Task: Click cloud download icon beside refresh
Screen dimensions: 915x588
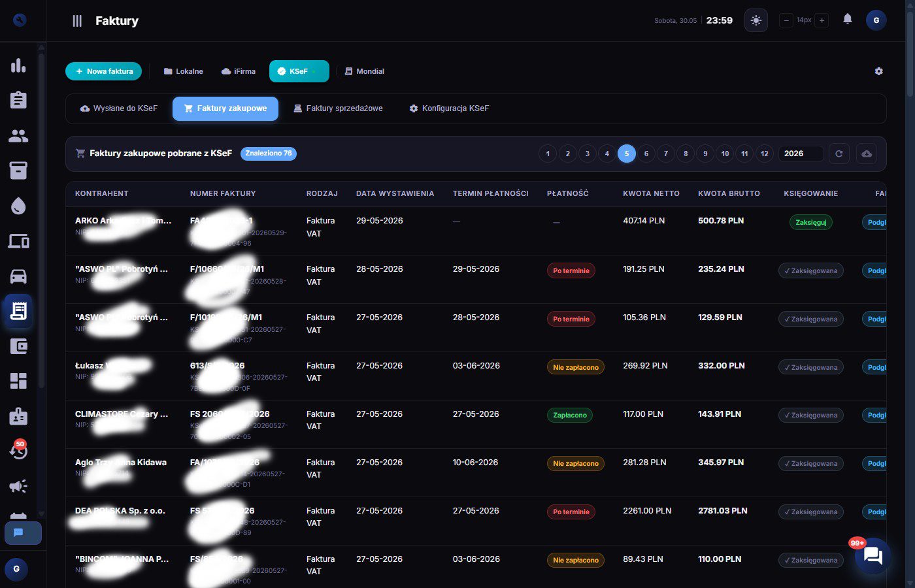Action: [867, 154]
